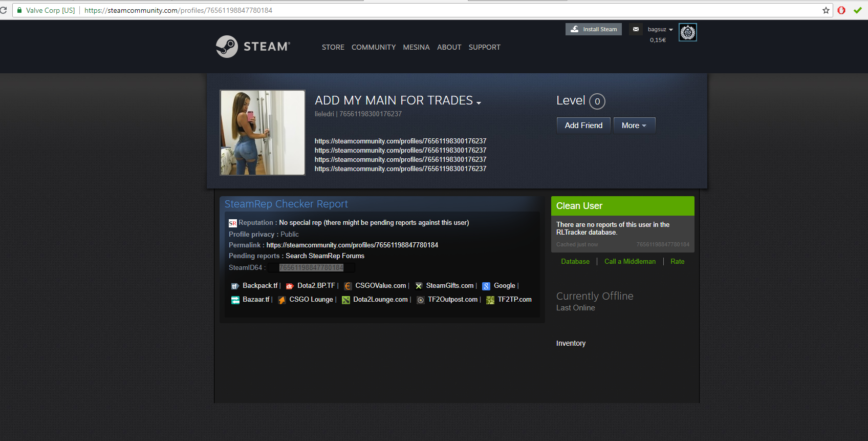Image resolution: width=868 pixels, height=441 pixels.
Task: Click the browser address bar URL
Action: (x=178, y=10)
